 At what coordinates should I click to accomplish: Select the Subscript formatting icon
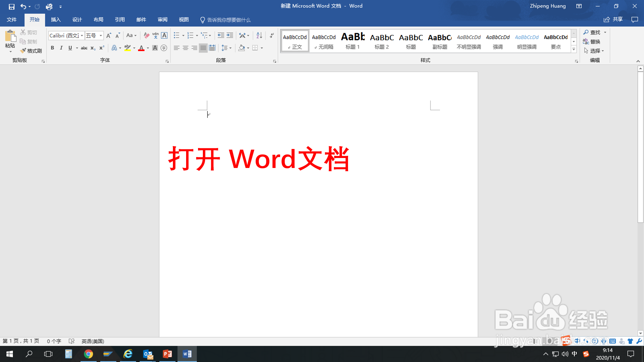[x=92, y=48]
